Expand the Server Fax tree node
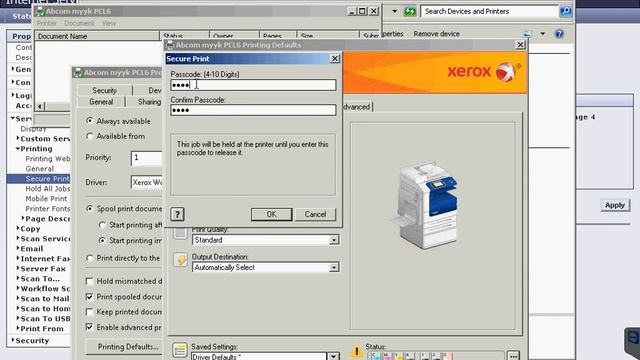Image resolution: width=640 pixels, height=360 pixels. coord(18,268)
